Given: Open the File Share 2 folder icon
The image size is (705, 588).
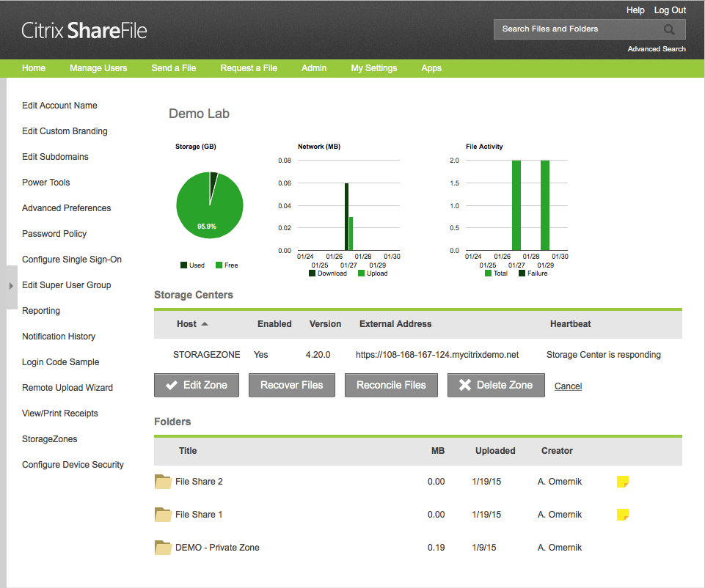Looking at the screenshot, I should tap(163, 482).
